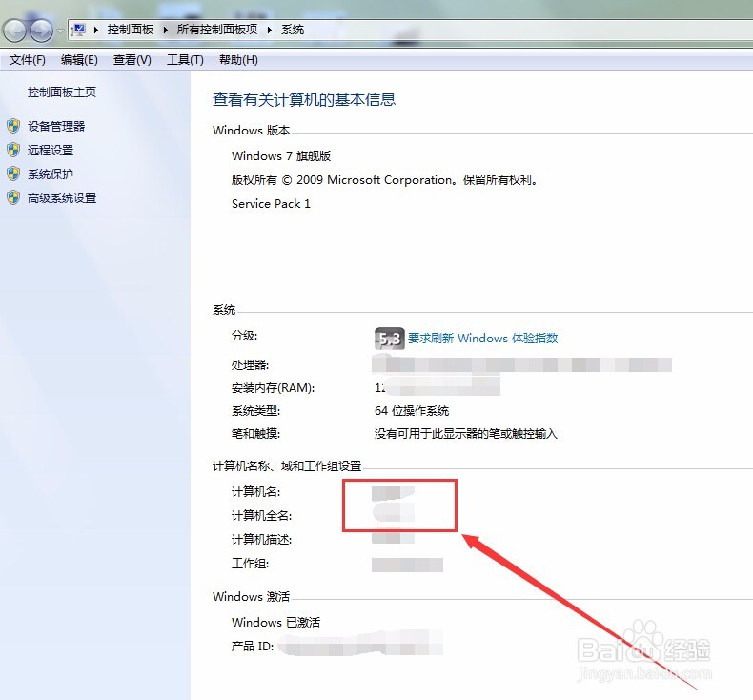Image resolution: width=753 pixels, height=700 pixels.
Task: Go to 控制面板主页 link
Action: click(x=61, y=93)
